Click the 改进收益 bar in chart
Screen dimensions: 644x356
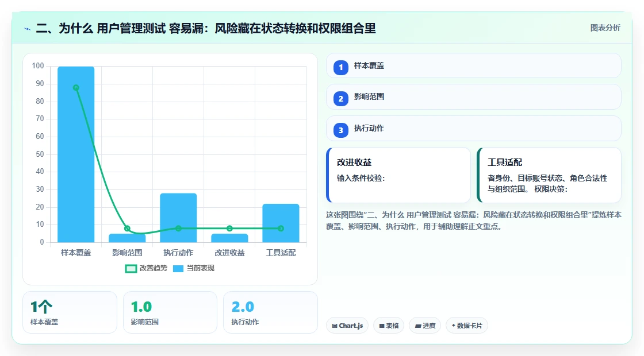[x=229, y=238]
